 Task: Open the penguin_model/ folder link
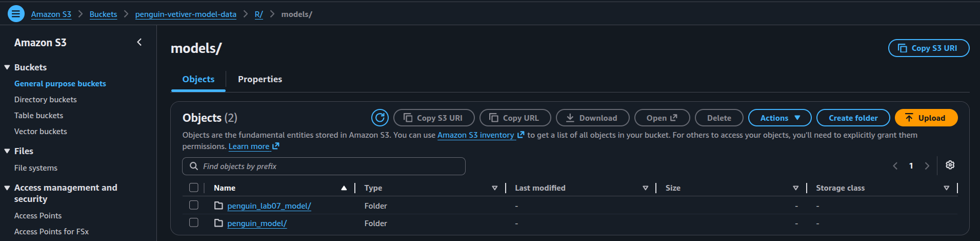(257, 223)
